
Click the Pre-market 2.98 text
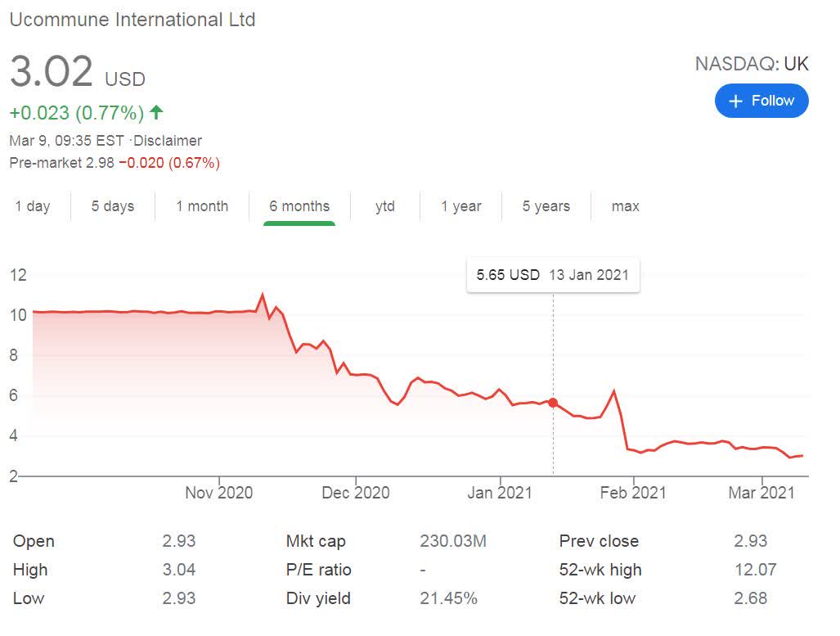(61, 163)
